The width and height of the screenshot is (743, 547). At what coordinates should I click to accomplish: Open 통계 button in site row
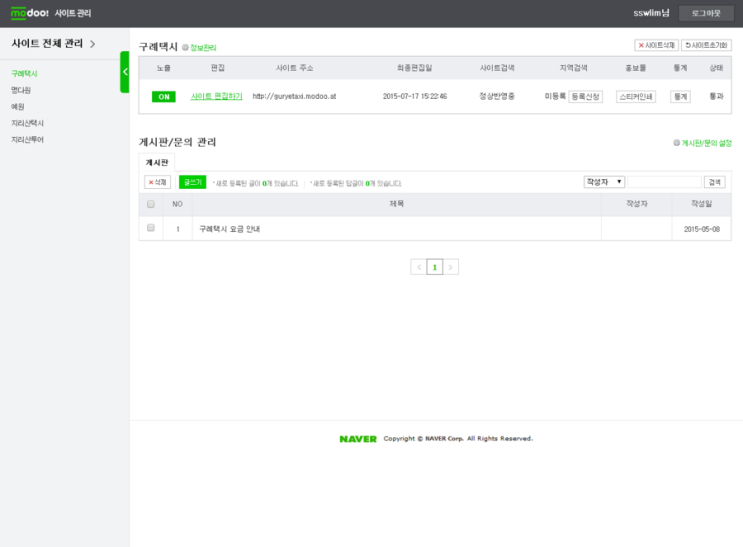coord(680,97)
